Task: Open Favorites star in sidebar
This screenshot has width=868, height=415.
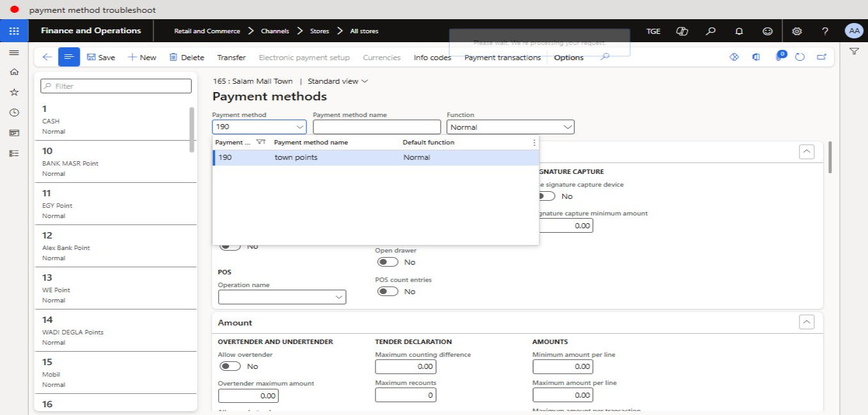Action: 14,92
